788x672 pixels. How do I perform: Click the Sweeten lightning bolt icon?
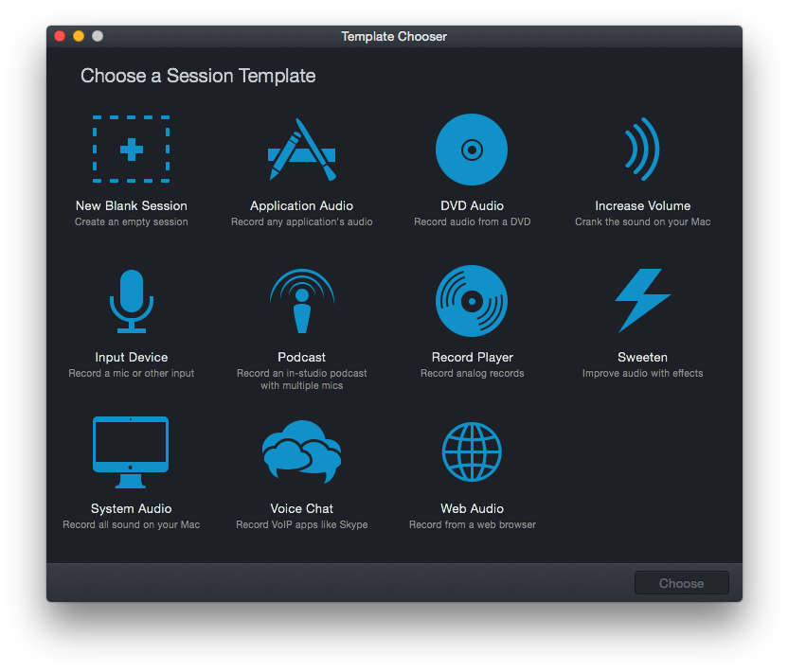click(642, 300)
